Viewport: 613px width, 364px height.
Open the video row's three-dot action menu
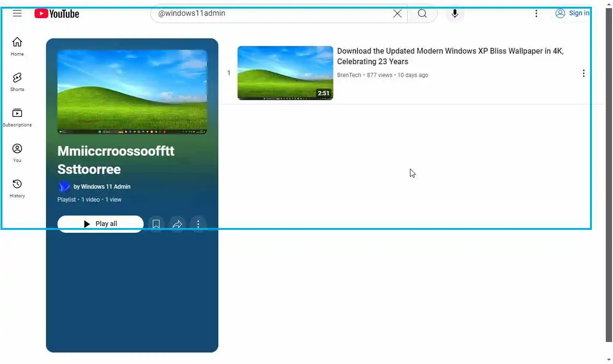pos(583,73)
